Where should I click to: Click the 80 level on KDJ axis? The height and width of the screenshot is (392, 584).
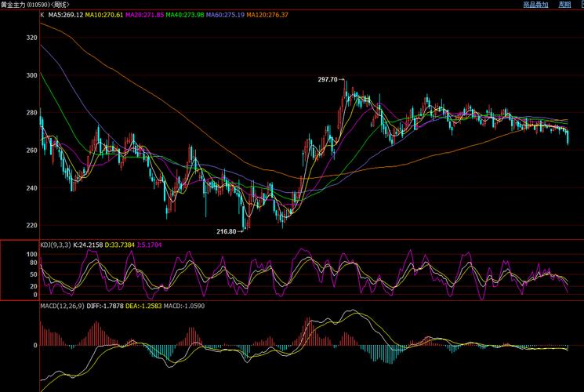(x=34, y=263)
